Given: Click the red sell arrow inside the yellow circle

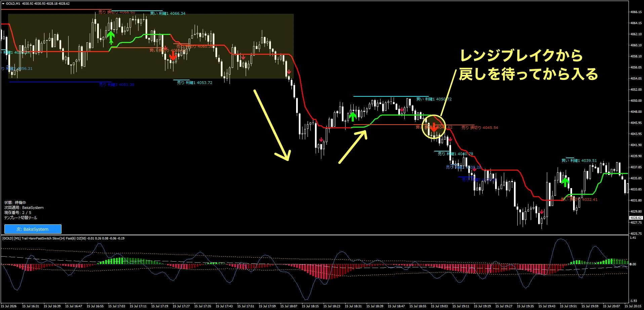Looking at the screenshot, I should click(x=434, y=127).
